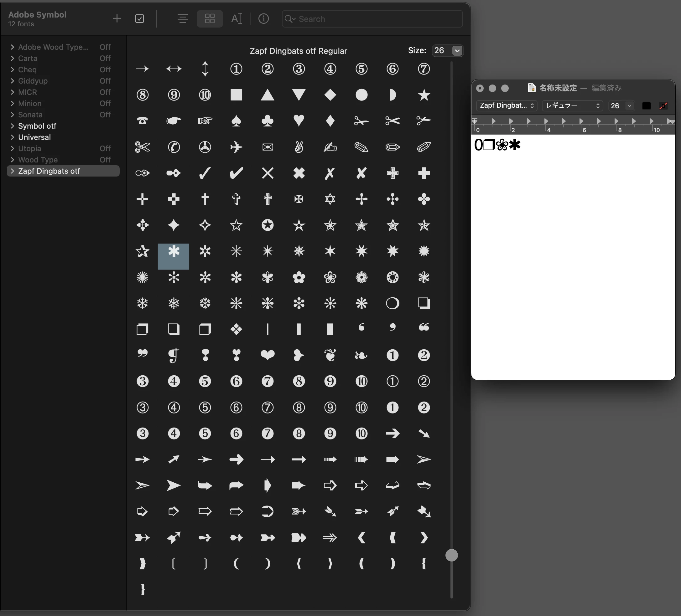This screenshot has height=616, width=681.
Task: Click the text highlight color button
Action: tap(663, 106)
